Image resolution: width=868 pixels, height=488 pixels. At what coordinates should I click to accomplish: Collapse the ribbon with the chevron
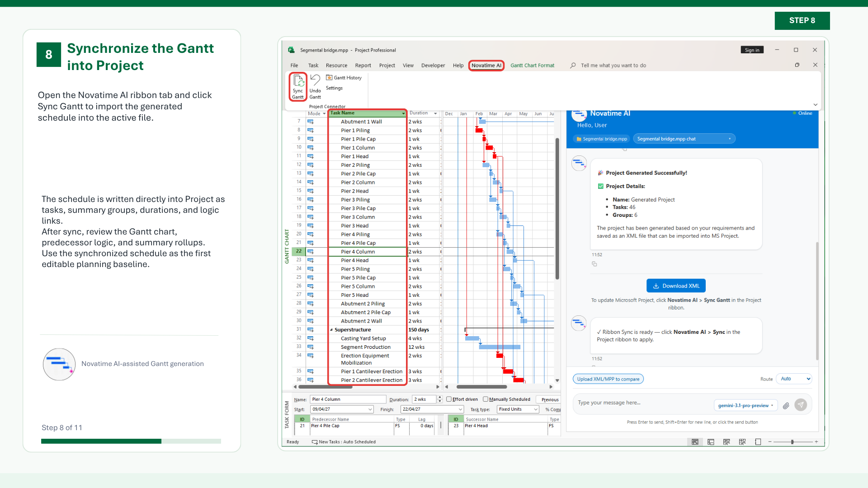pyautogui.click(x=815, y=105)
